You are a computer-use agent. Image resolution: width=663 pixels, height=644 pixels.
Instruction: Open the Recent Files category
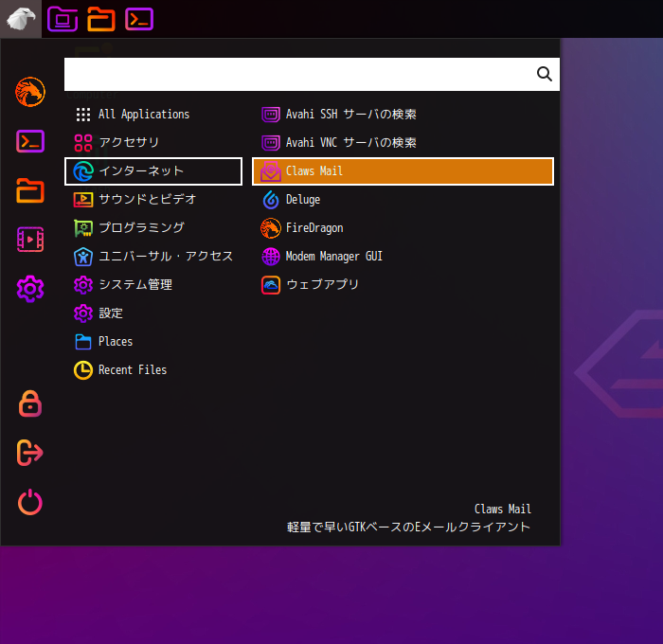pyautogui.click(x=153, y=370)
